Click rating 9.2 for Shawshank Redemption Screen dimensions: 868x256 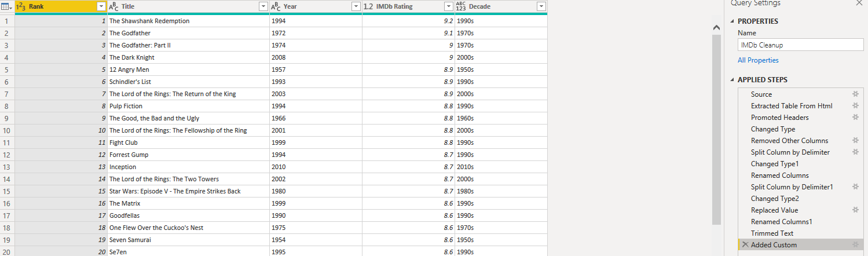408,21
